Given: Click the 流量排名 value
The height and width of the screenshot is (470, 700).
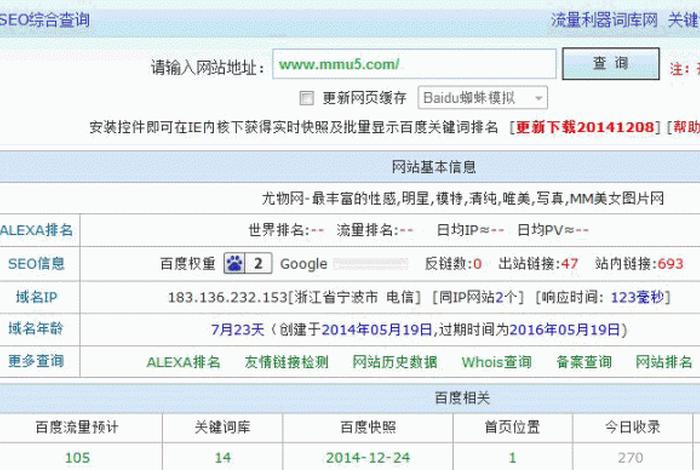Looking at the screenshot, I should coord(406,230).
